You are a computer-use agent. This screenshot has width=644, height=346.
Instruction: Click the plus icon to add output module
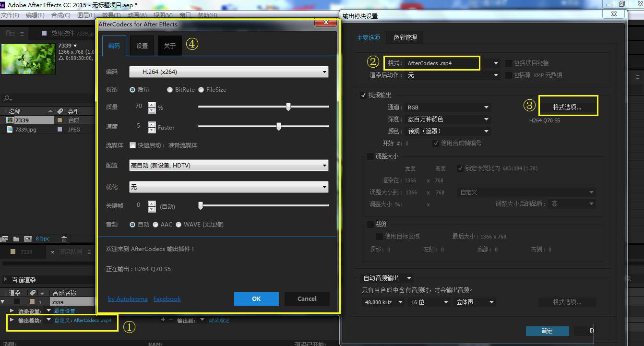coord(163,320)
